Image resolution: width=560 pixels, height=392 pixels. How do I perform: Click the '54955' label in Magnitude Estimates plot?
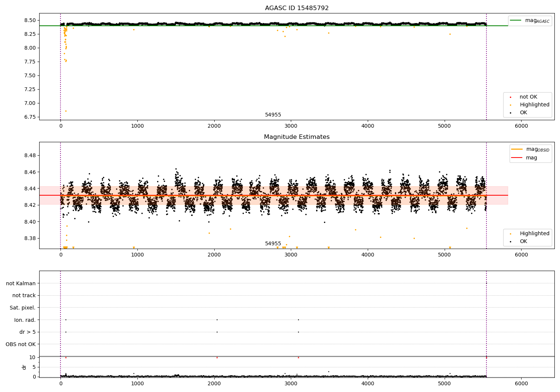273,244
